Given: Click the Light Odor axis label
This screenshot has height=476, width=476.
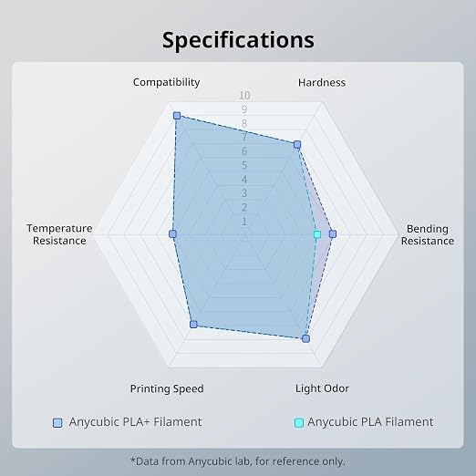Looking at the screenshot, I should point(322,388).
